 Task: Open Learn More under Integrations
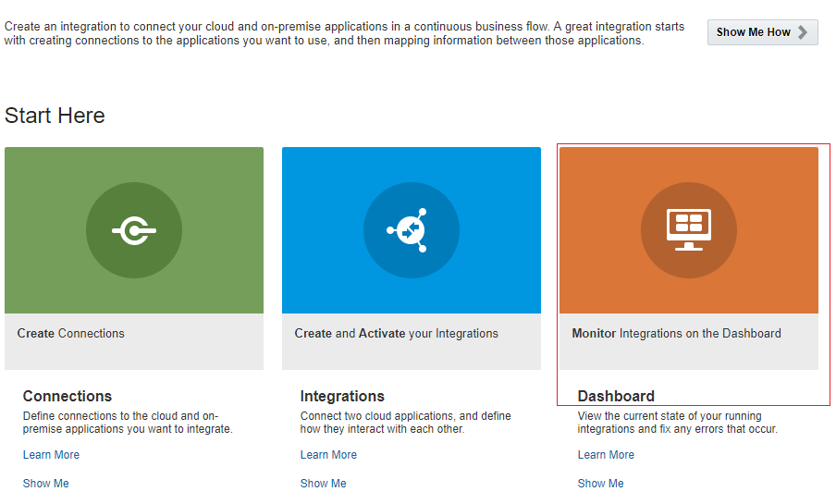click(328, 455)
